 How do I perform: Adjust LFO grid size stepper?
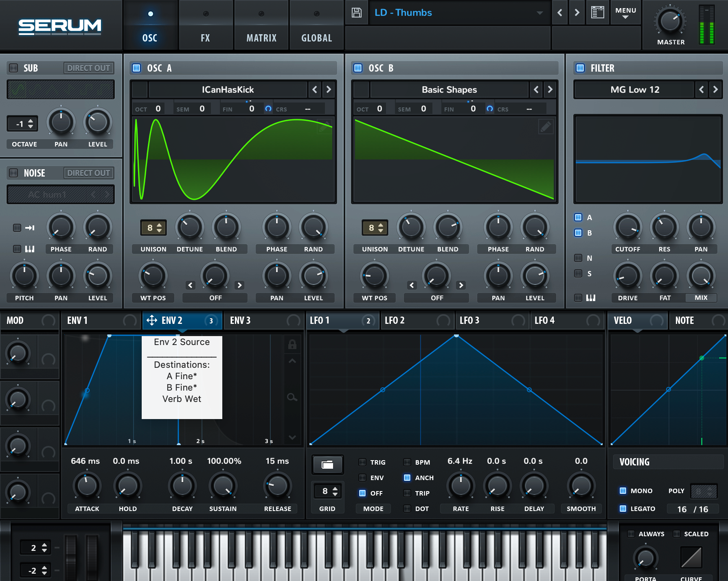click(328, 491)
